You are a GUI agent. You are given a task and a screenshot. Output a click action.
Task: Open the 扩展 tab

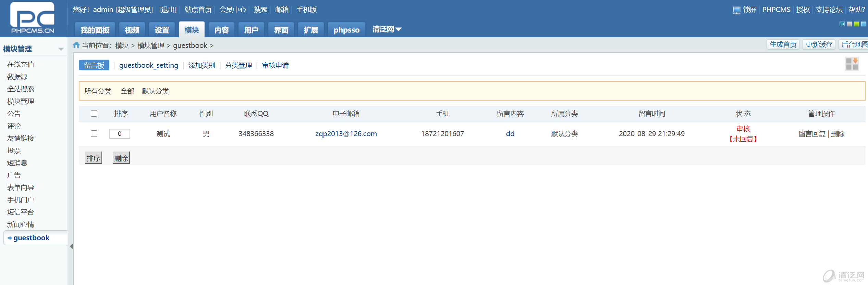pos(311,30)
